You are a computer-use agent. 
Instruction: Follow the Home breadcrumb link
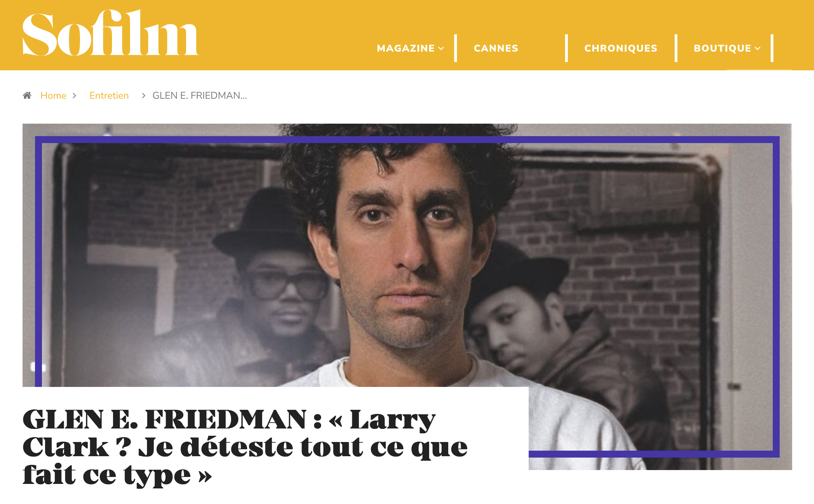pyautogui.click(x=53, y=96)
